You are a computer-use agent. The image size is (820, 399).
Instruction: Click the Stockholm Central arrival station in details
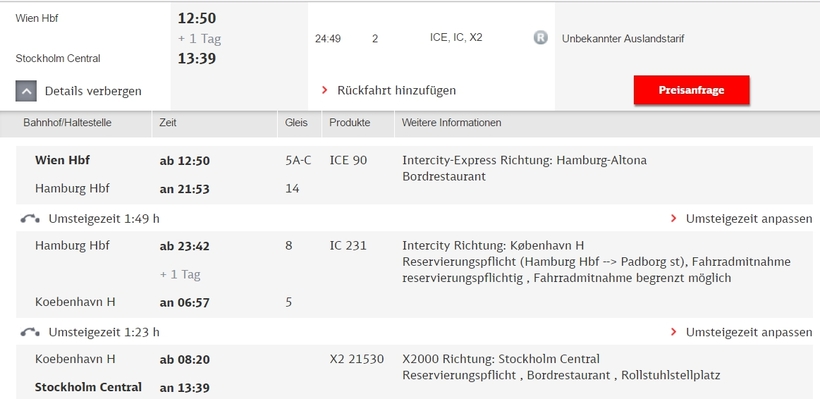tap(88, 387)
